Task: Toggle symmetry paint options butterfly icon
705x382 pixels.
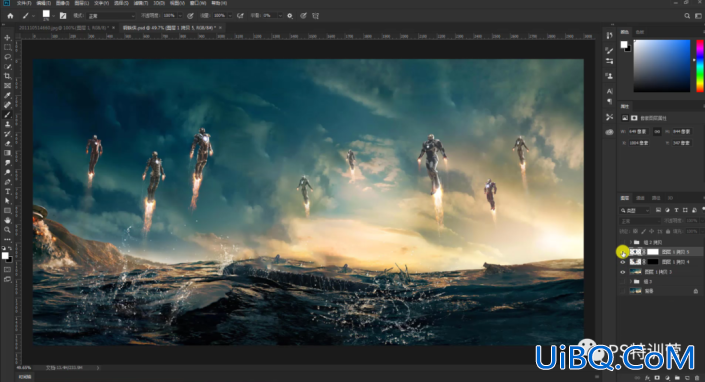Action: tap(316, 16)
